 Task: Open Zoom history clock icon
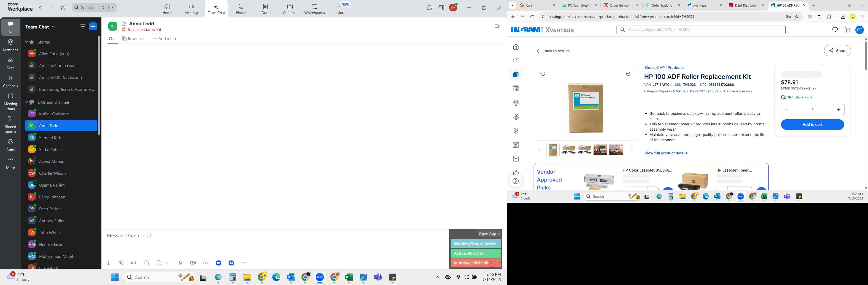(63, 7)
